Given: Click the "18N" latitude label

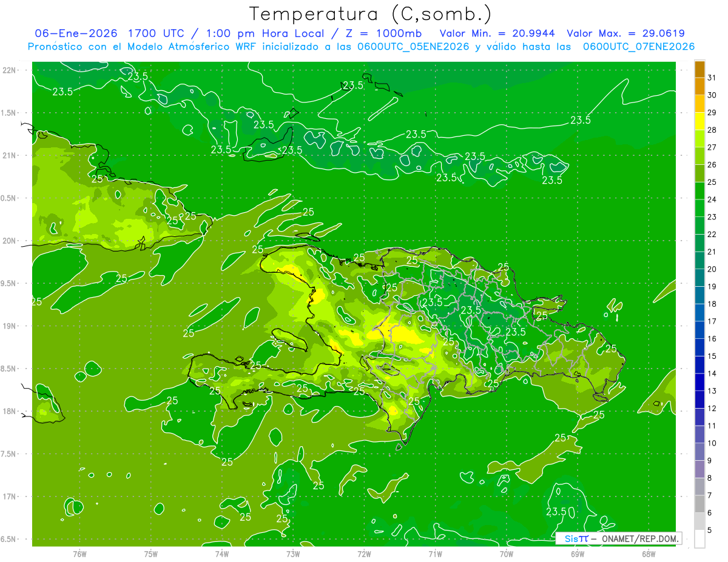Looking at the screenshot, I should (9, 411).
